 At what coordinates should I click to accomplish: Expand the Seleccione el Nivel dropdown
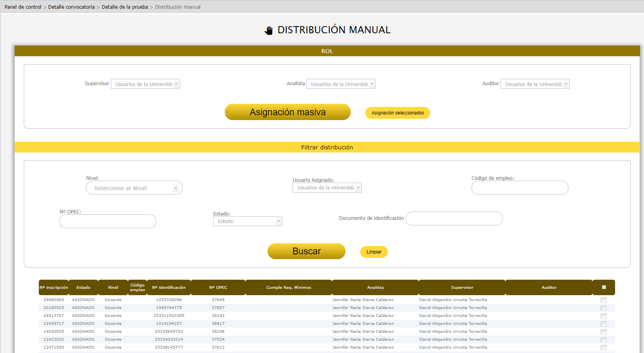point(134,188)
